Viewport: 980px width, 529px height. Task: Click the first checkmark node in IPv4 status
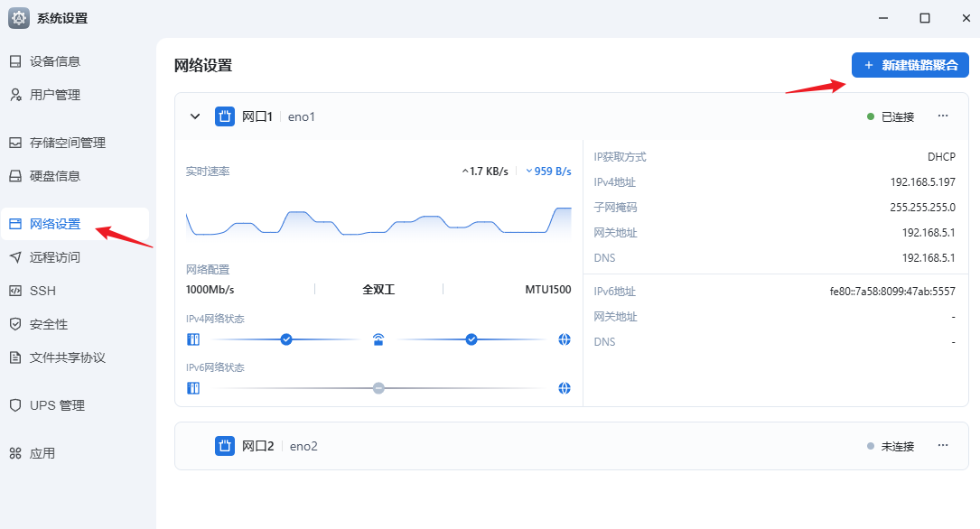286,339
